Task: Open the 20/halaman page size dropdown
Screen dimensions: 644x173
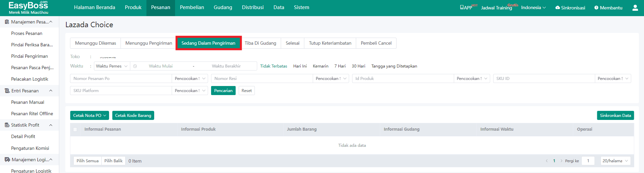Action: tap(615, 161)
